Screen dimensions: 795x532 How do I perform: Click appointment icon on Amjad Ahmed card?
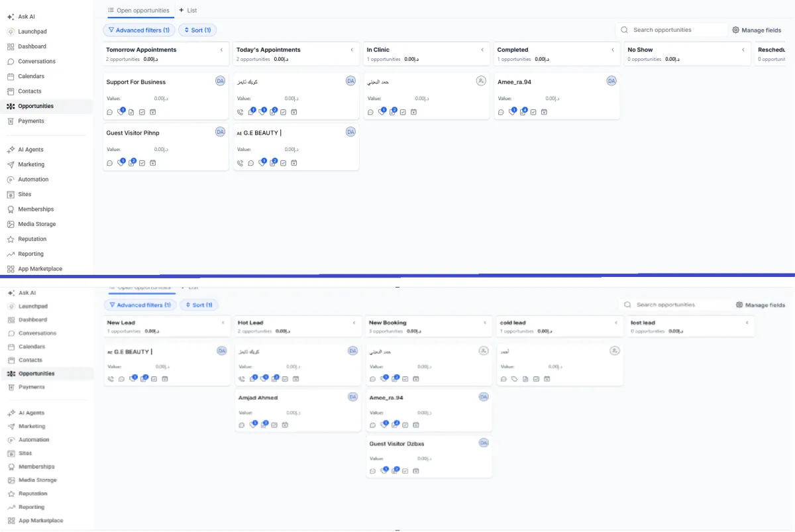coord(284,425)
